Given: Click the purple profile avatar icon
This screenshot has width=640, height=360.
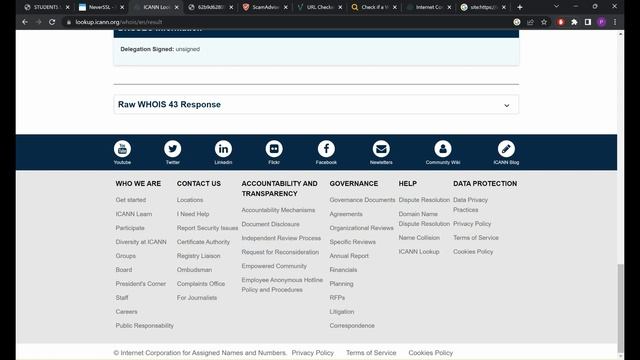Looking at the screenshot, I should [x=601, y=22].
